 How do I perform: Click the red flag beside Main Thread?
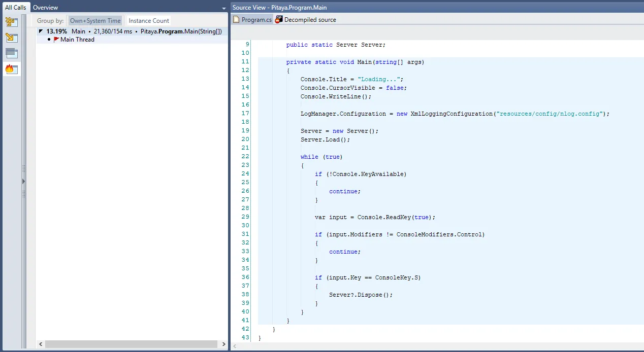tap(56, 40)
